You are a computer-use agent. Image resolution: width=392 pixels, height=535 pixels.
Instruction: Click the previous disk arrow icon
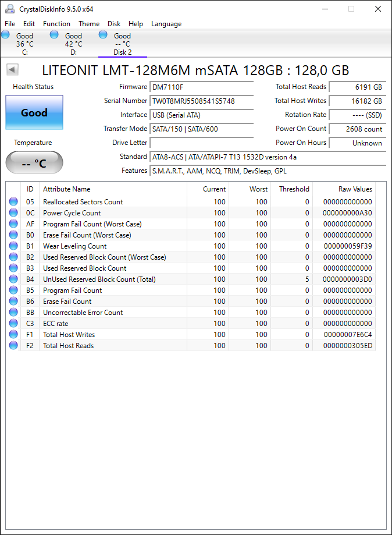tap(12, 70)
